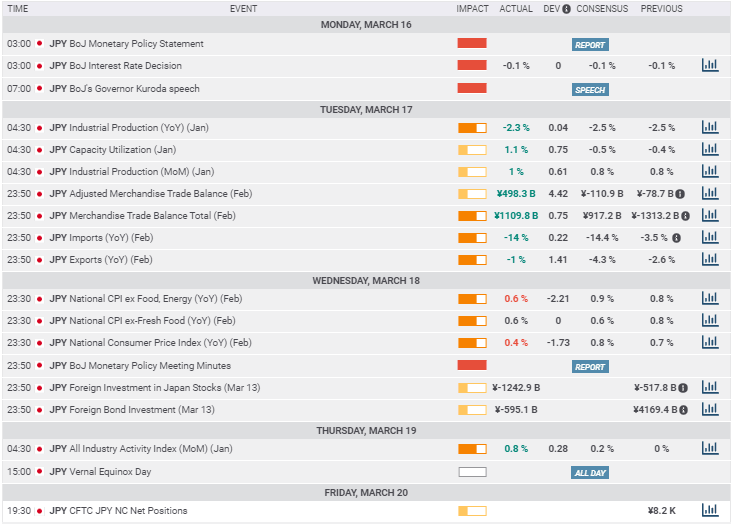This screenshot has height=524, width=731.
Task: Click revision info icon beside ¥-78.7 B
Action: pyautogui.click(x=680, y=194)
